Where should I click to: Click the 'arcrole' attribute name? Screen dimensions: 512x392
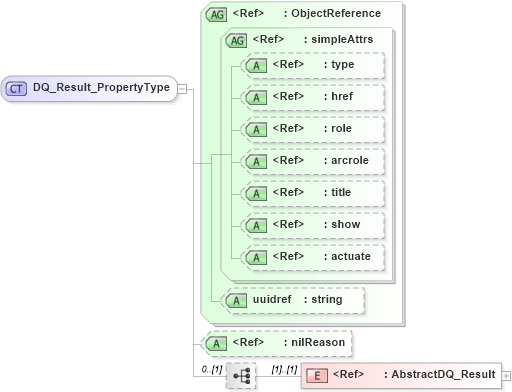[350, 160]
